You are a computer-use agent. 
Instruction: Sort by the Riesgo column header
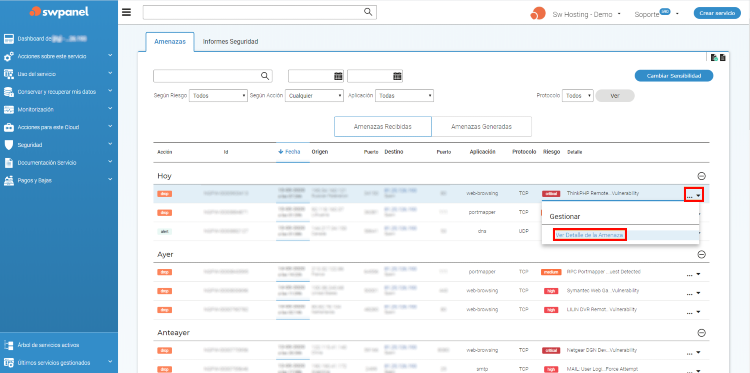(551, 152)
